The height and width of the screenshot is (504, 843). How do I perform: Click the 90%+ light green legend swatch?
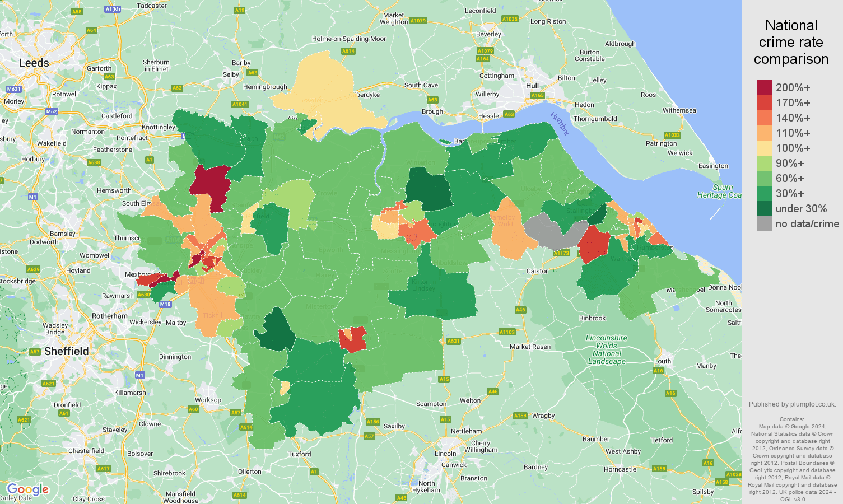764,164
